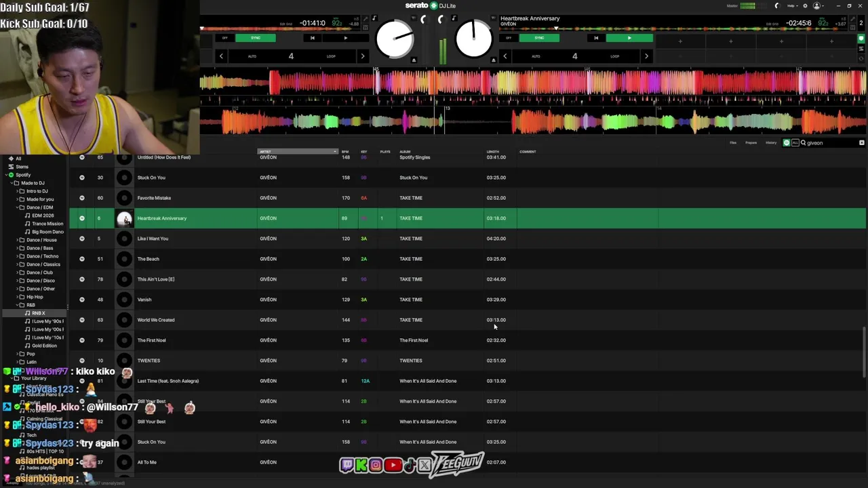This screenshot has height=488, width=868.
Task: Toggle left deck SYNC button
Action: click(x=256, y=38)
